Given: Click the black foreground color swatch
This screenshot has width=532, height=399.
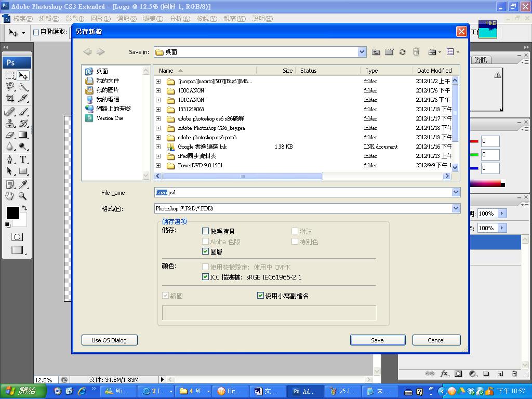Looking at the screenshot, I should [x=13, y=212].
